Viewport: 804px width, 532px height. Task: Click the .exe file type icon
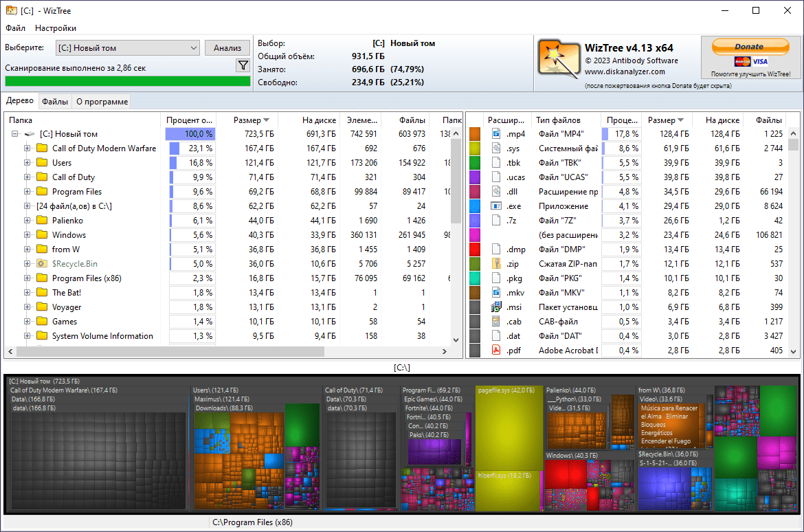pyautogui.click(x=496, y=206)
